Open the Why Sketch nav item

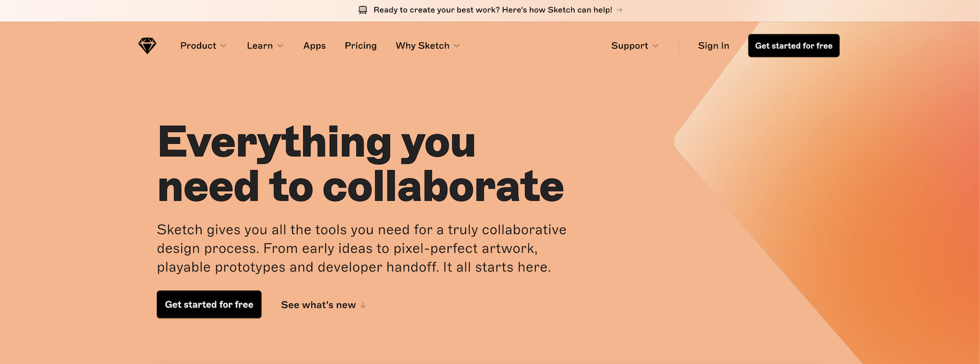click(x=423, y=46)
